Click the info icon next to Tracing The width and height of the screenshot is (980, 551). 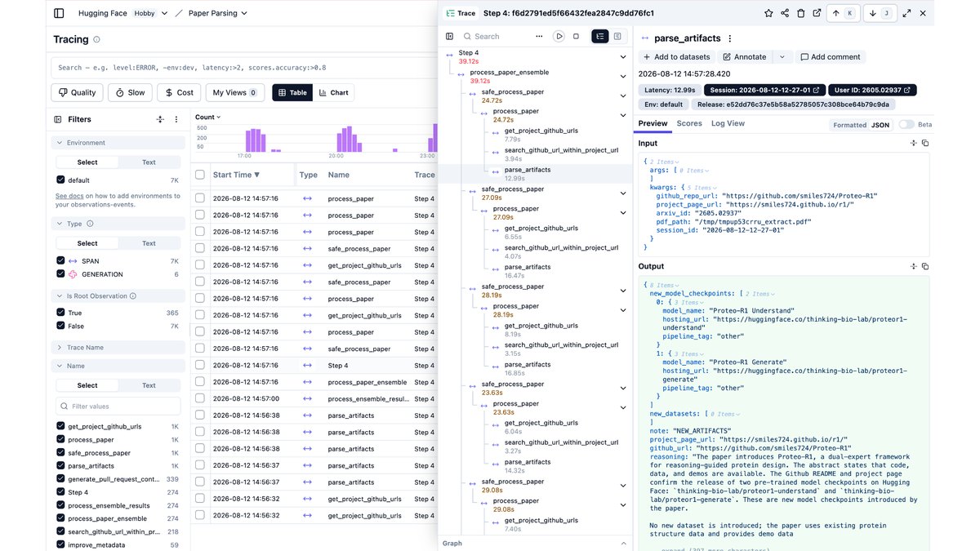point(97,39)
